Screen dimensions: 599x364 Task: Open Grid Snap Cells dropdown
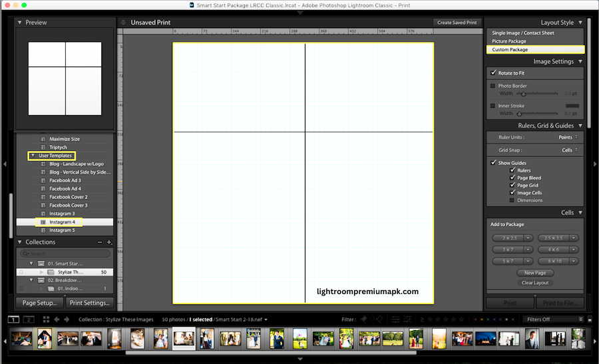click(570, 150)
